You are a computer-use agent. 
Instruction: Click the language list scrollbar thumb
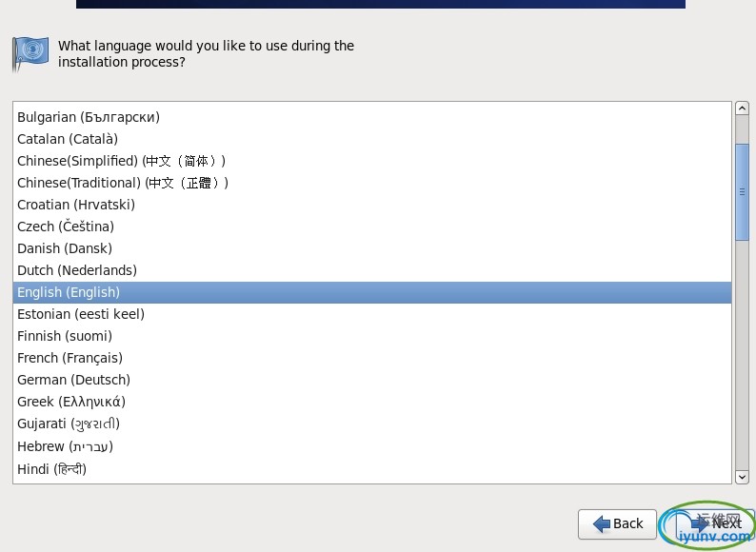click(742, 192)
